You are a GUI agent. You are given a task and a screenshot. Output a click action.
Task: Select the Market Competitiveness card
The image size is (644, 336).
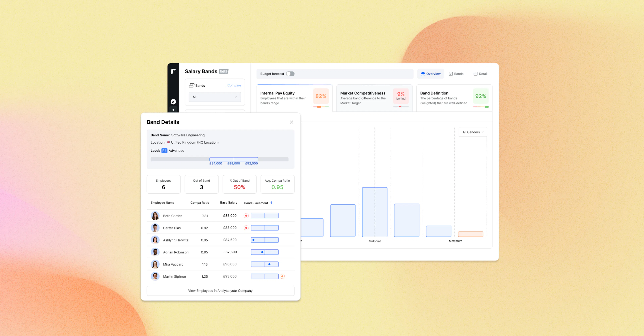click(x=374, y=98)
